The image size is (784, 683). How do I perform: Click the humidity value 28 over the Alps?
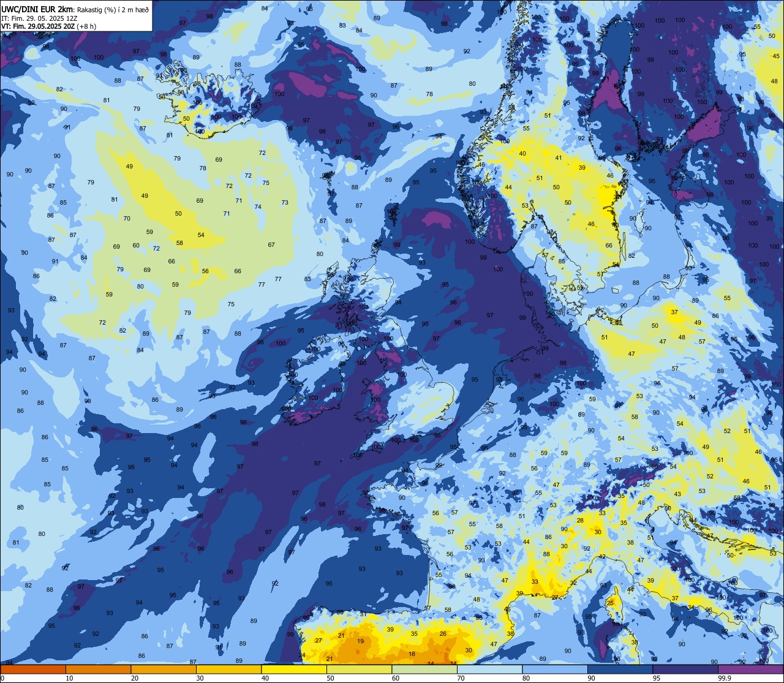[580, 520]
